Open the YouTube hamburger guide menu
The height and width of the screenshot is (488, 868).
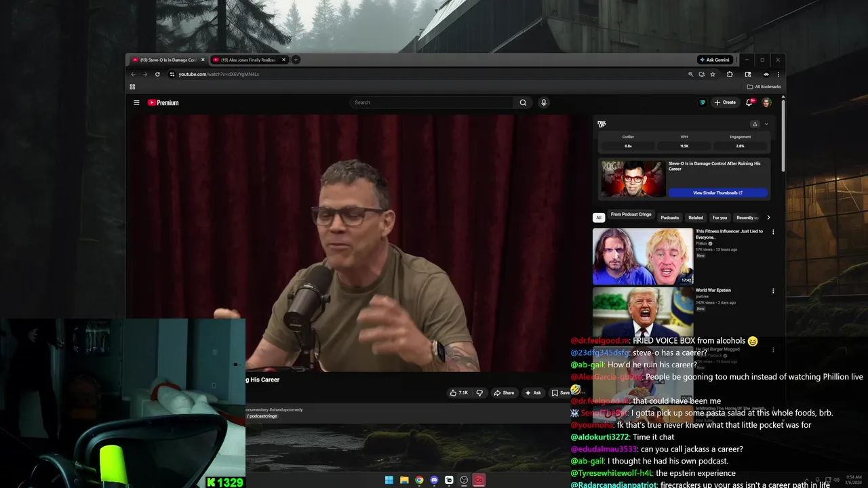pyautogui.click(x=136, y=103)
